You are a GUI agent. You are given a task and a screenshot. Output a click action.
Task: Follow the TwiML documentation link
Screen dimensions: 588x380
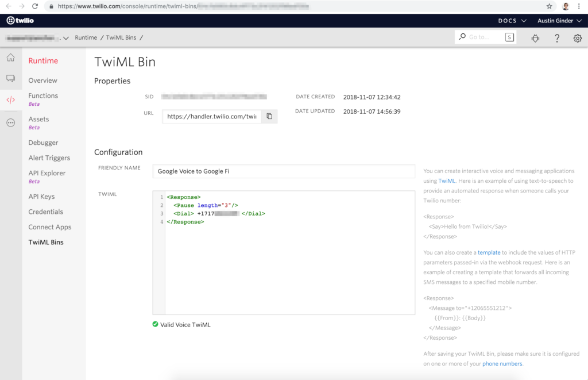(447, 181)
